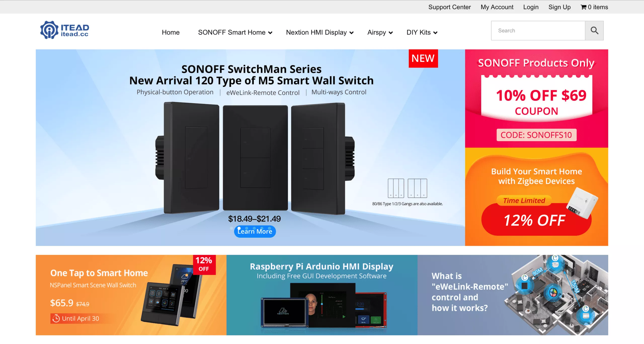Expand the Nextion HMI Display menu

(x=320, y=32)
